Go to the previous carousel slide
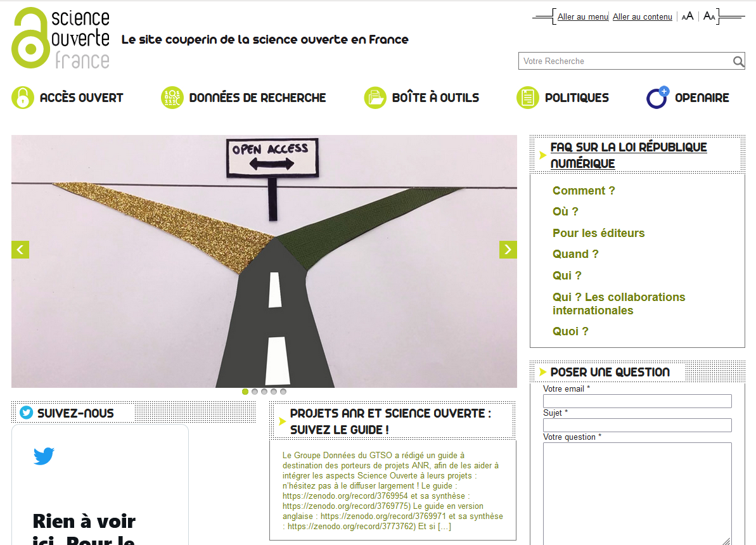The width and height of the screenshot is (756, 545). point(20,250)
